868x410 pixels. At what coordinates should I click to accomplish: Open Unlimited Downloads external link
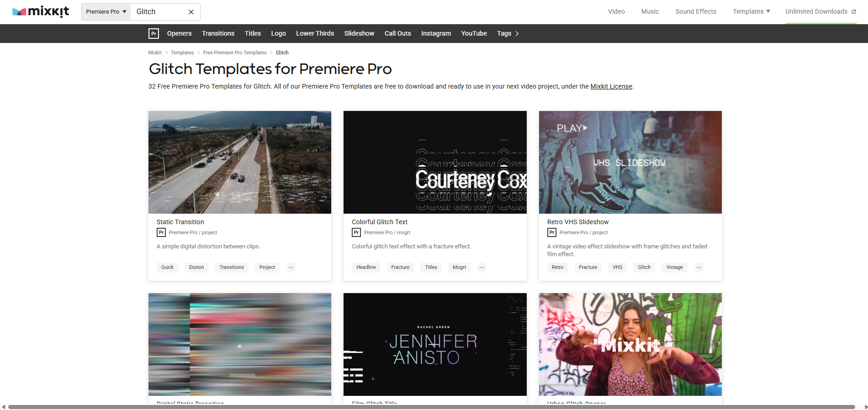[821, 11]
